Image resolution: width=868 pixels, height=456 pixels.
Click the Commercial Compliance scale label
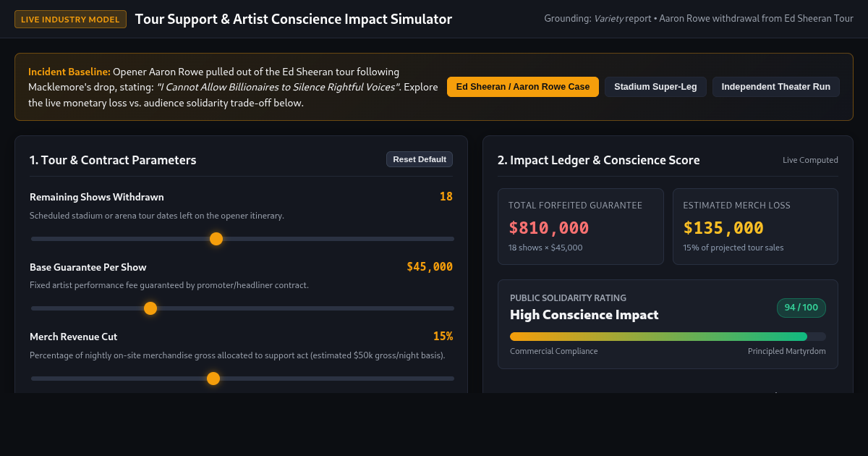554,351
